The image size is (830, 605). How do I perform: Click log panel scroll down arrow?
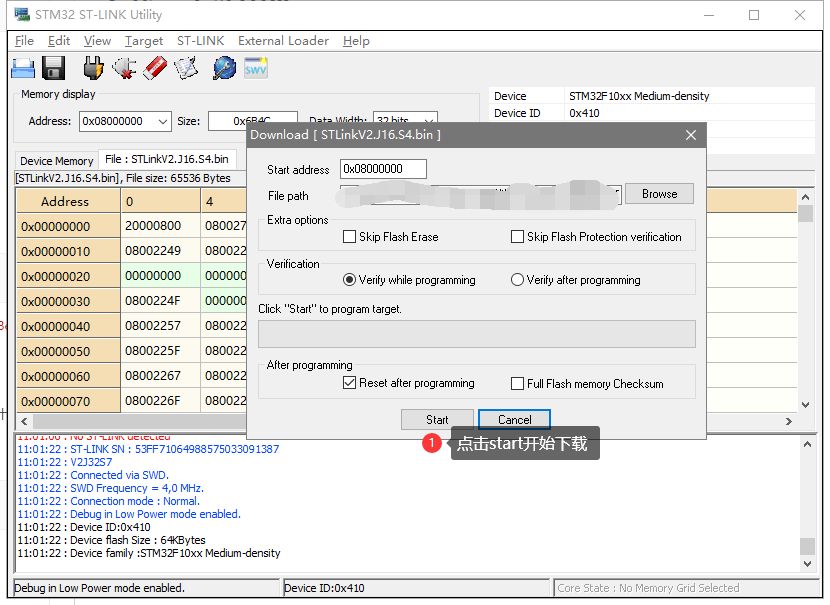(807, 564)
